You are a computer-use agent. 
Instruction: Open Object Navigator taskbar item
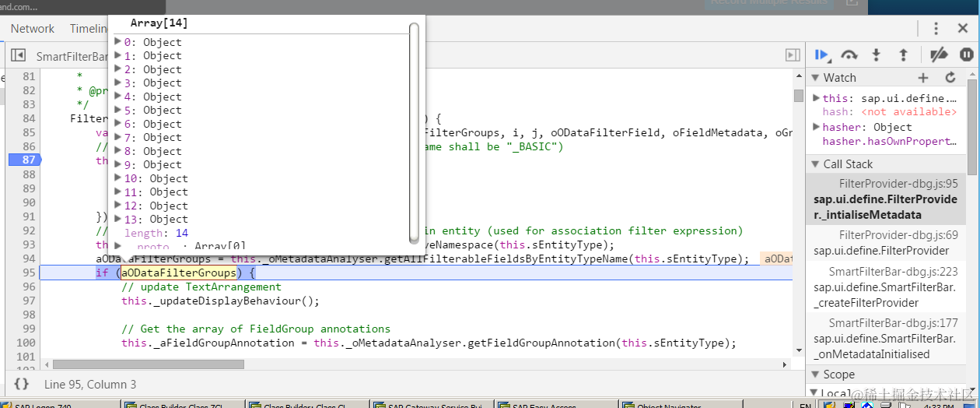coord(681,406)
